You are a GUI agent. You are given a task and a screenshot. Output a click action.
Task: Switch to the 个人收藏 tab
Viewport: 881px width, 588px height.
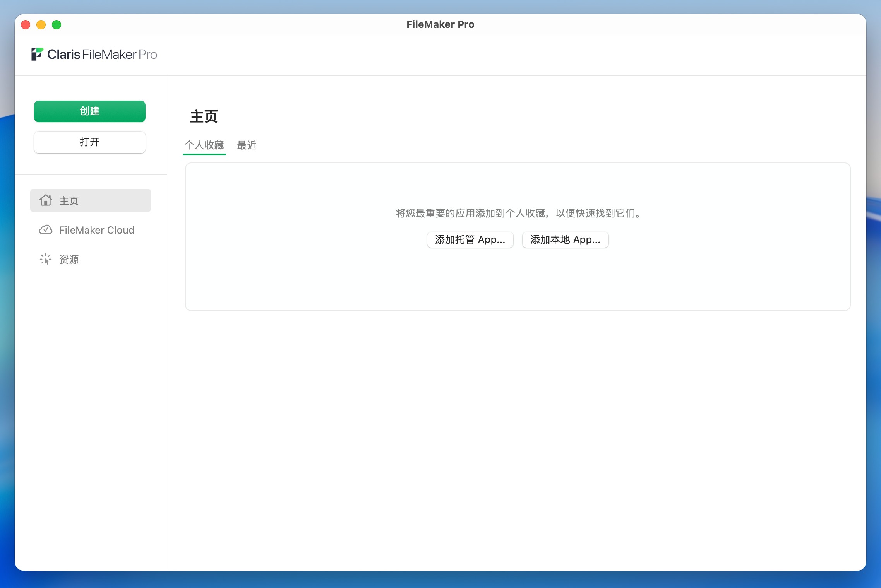[x=204, y=145]
